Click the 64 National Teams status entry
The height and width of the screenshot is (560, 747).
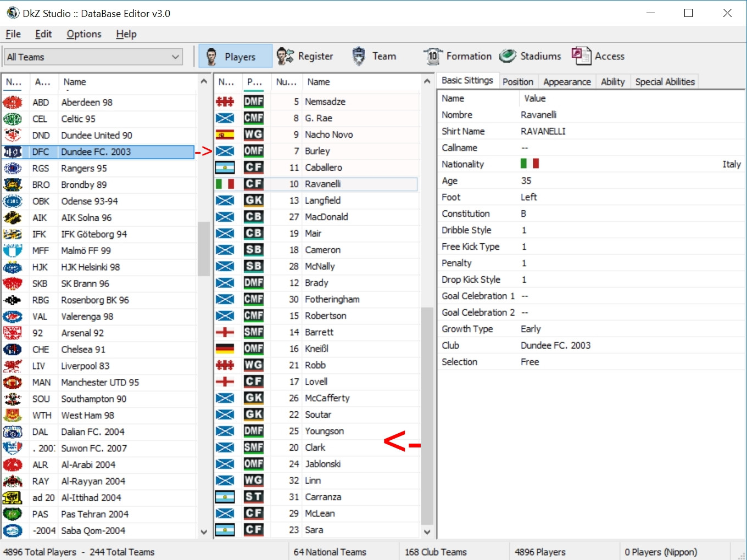[330, 552]
